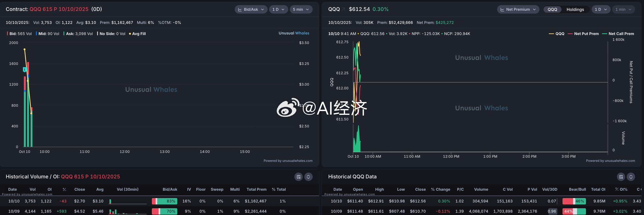This screenshot has width=644, height=215.
Task: Sort contract table by Vol column
Action: [x=33, y=190]
